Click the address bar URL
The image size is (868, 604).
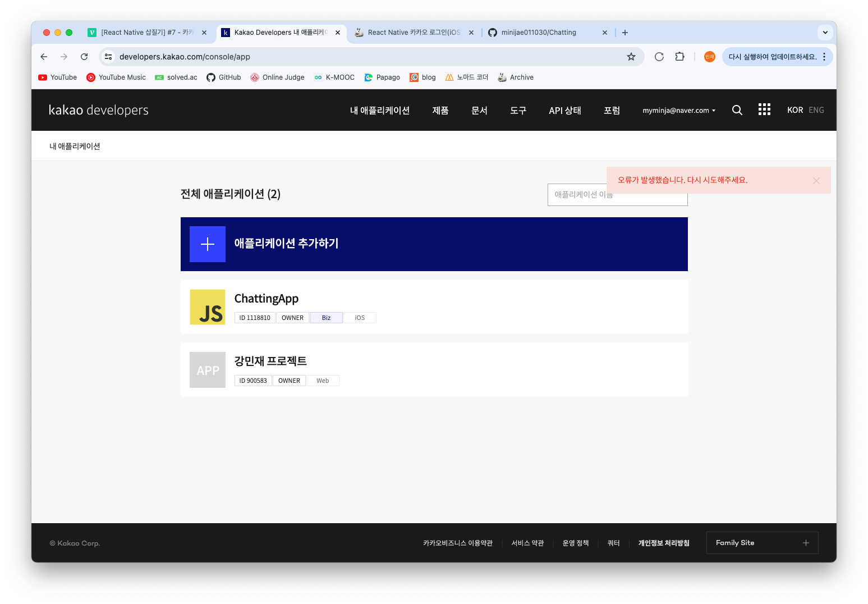click(185, 57)
